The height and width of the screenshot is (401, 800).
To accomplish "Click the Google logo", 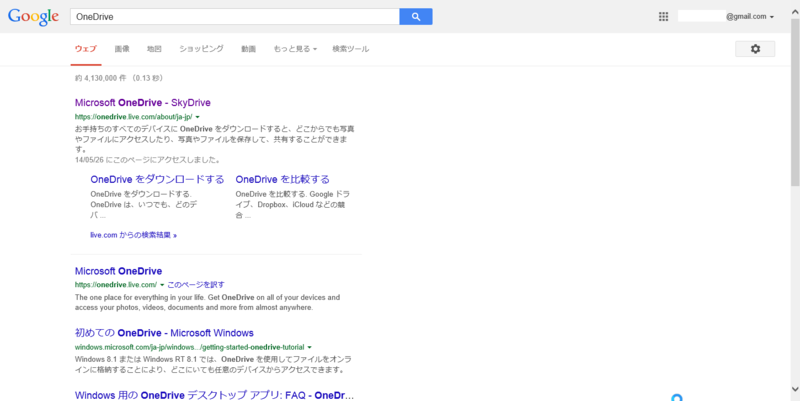I will click(33, 17).
